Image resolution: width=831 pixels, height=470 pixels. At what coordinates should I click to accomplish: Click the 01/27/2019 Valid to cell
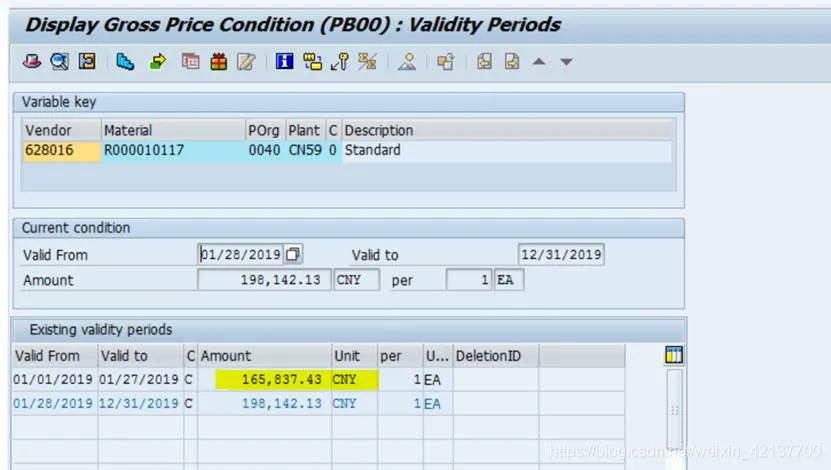(x=139, y=379)
